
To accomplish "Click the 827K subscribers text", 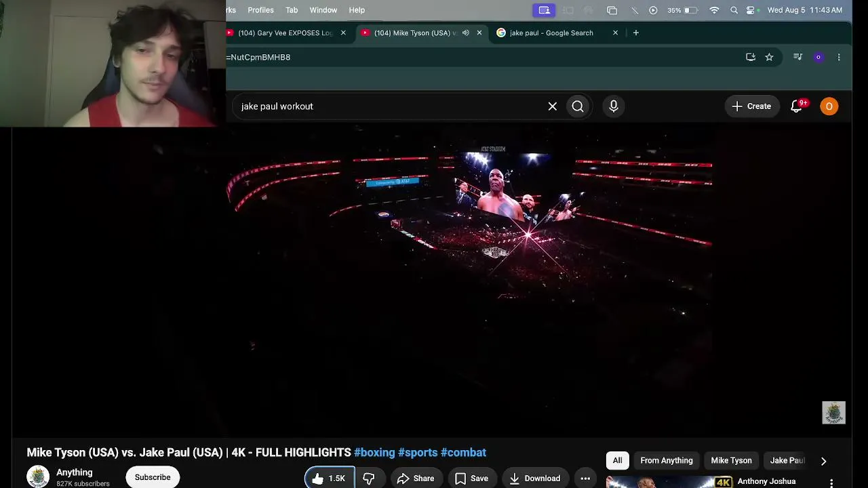I will 83,484.
